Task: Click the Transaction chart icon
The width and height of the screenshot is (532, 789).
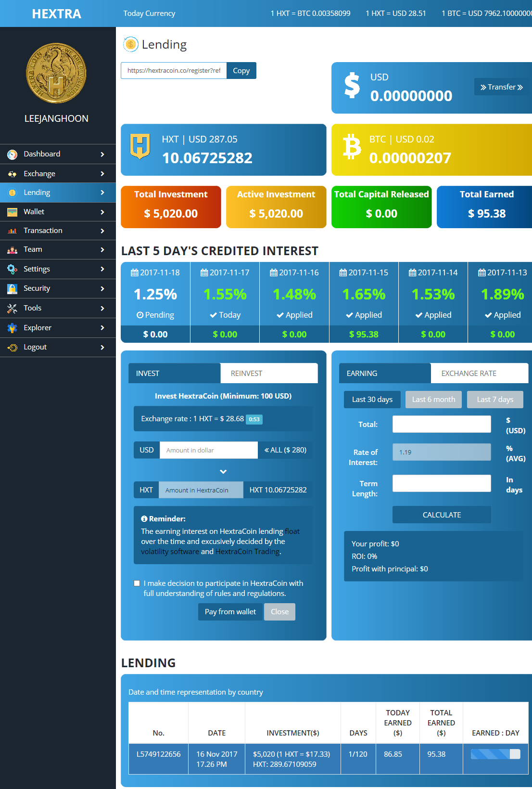Action: (x=12, y=231)
